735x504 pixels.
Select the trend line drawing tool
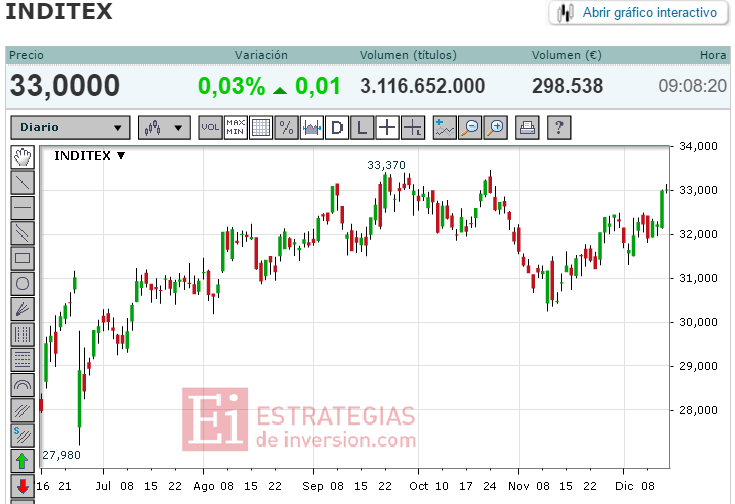tap(22, 182)
